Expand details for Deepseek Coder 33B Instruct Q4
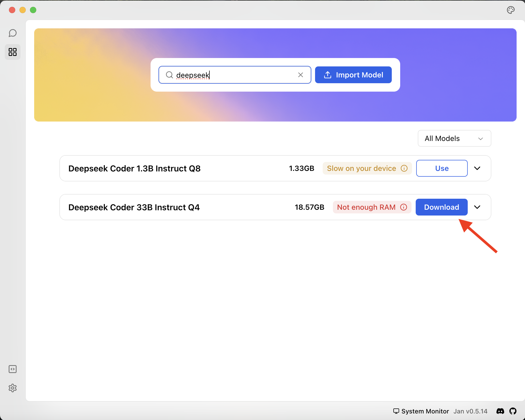525x420 pixels. (x=477, y=207)
